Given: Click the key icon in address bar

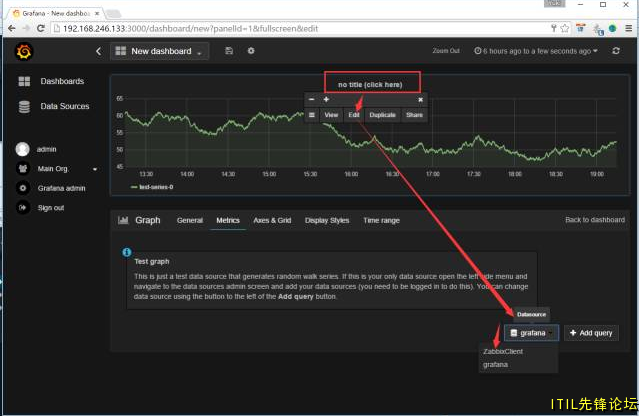Looking at the screenshot, I should click(553, 28).
